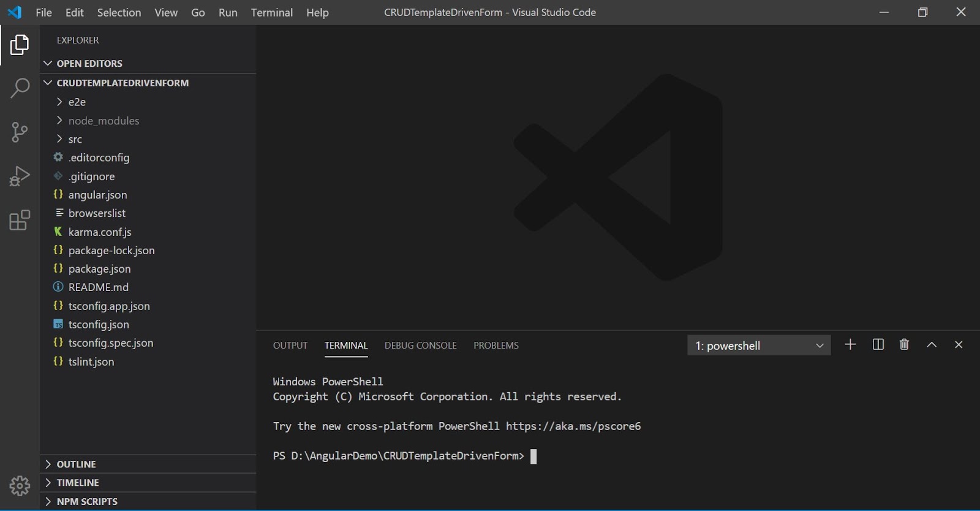Click the braces icon beside tslint.json

pyautogui.click(x=58, y=361)
